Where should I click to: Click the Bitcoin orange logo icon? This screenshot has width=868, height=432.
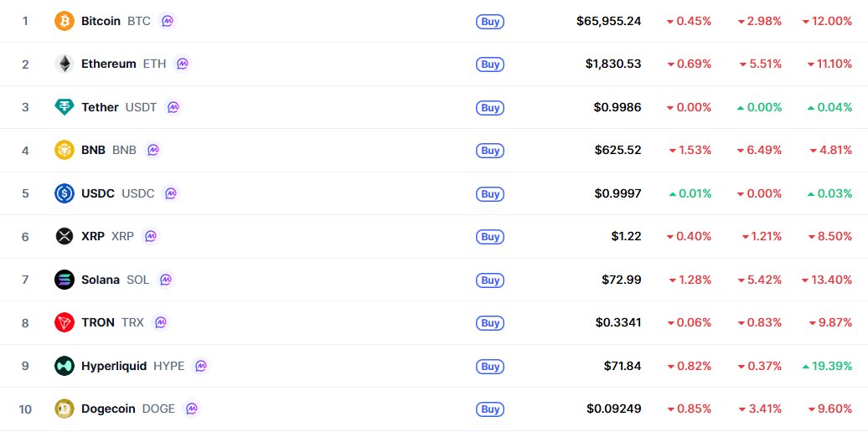pyautogui.click(x=65, y=21)
